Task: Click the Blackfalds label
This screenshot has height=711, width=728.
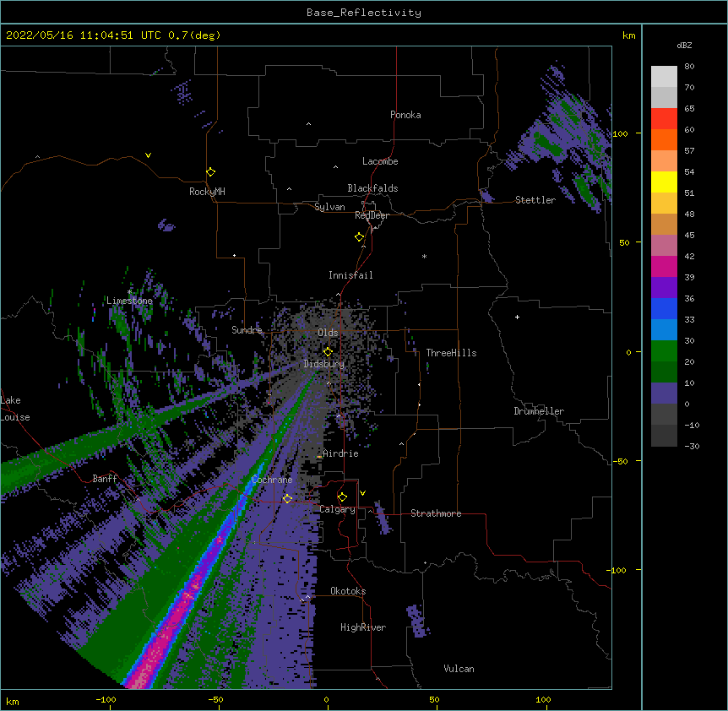Action: pos(372,188)
